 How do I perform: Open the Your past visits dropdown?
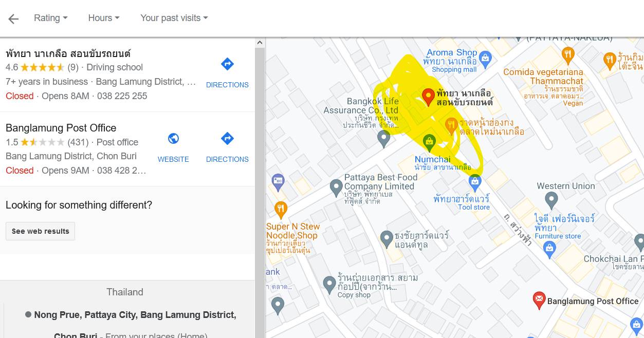click(174, 18)
